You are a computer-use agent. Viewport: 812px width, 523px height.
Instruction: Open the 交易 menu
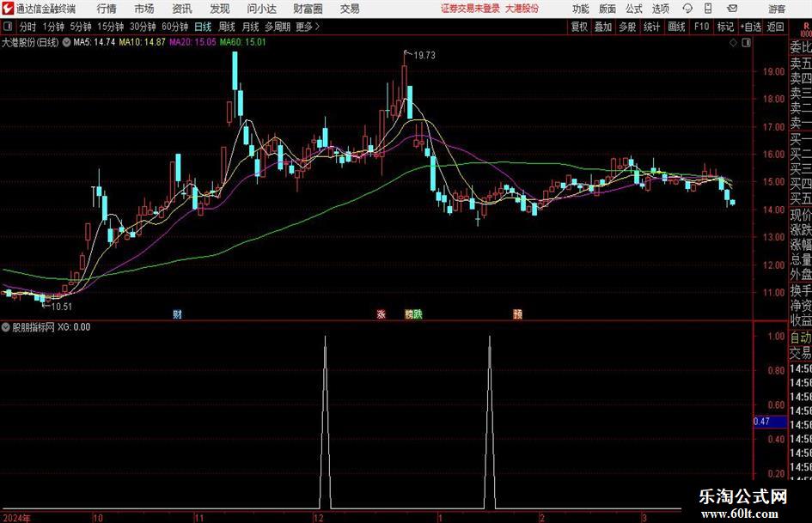click(x=350, y=9)
